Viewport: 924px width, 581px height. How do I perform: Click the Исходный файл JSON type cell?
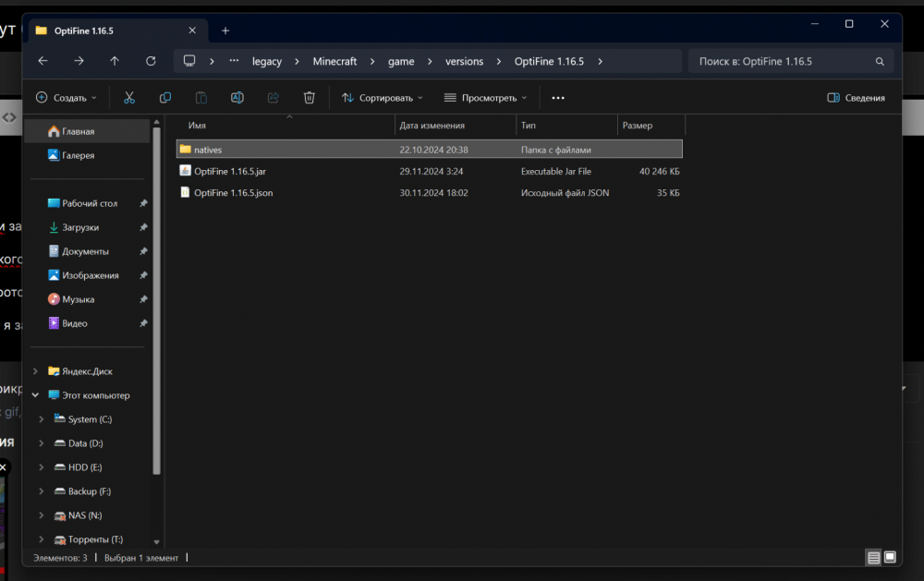565,193
